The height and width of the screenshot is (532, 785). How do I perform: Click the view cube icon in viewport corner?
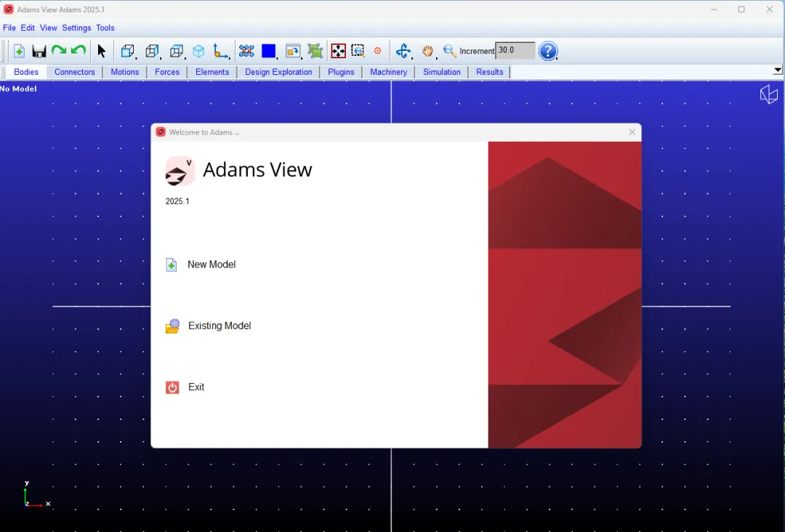coord(769,94)
